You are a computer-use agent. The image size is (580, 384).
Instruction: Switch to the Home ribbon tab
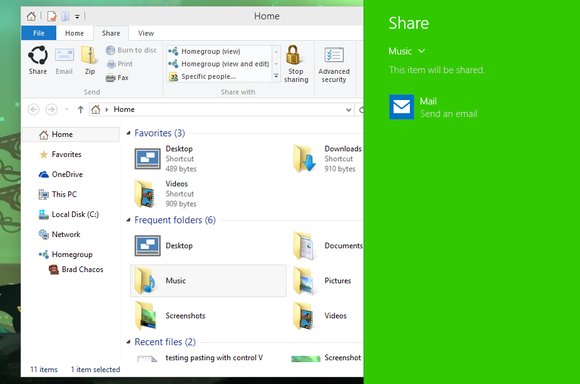point(74,33)
